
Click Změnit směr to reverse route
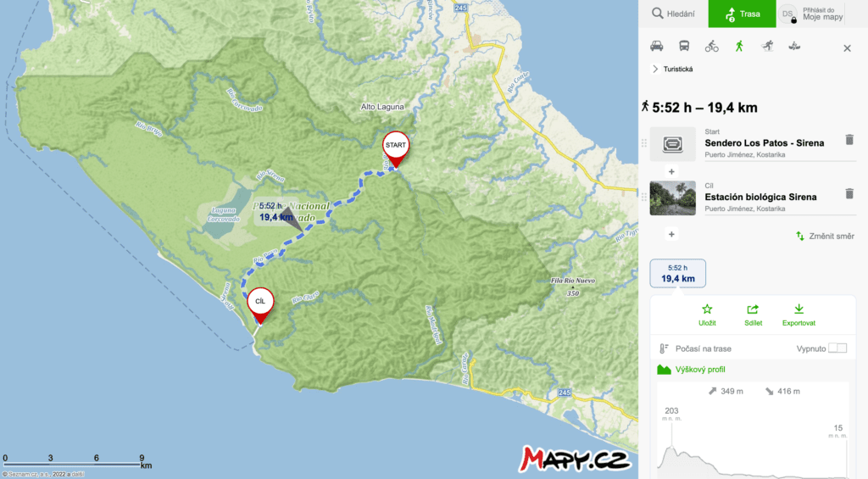tap(825, 236)
